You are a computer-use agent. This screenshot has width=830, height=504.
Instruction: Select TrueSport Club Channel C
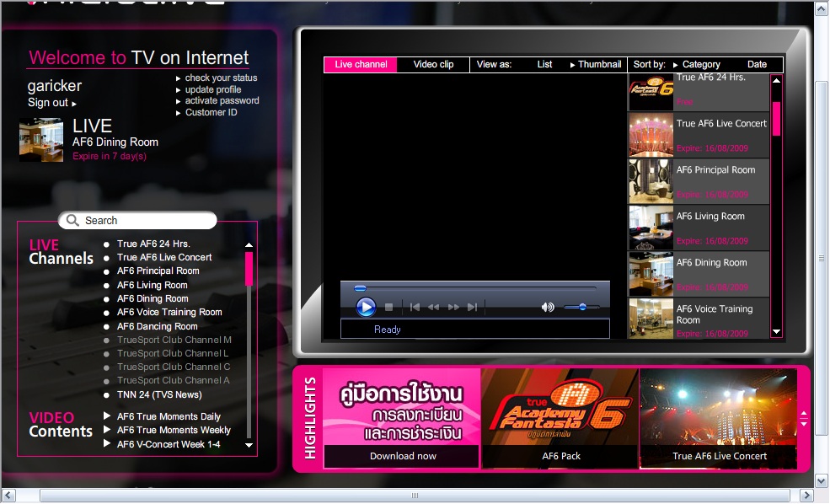(x=174, y=367)
